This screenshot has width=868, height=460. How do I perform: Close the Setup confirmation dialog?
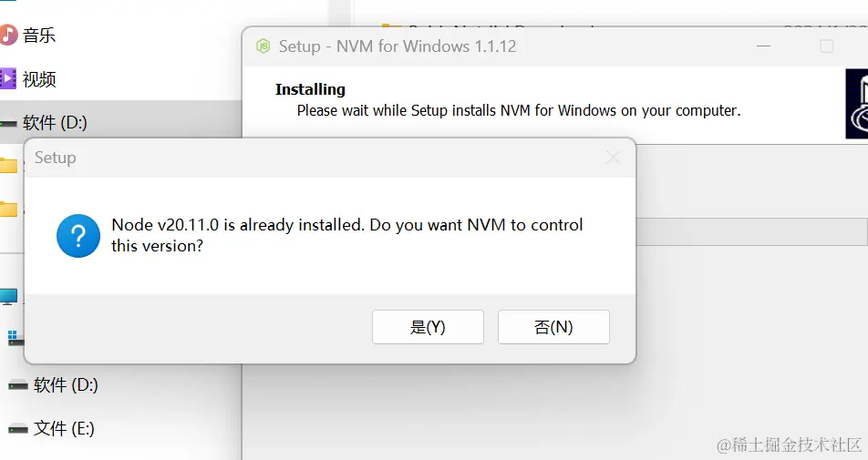(x=613, y=158)
